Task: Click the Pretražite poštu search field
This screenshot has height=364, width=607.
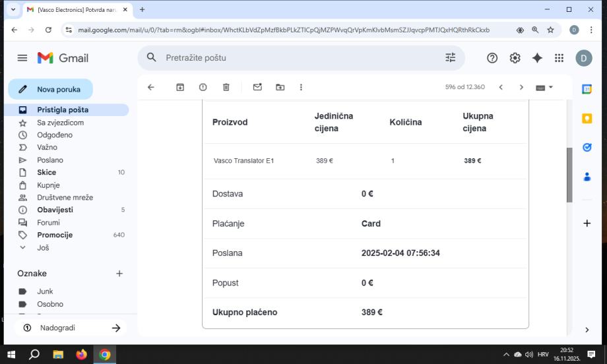Action: tap(301, 58)
